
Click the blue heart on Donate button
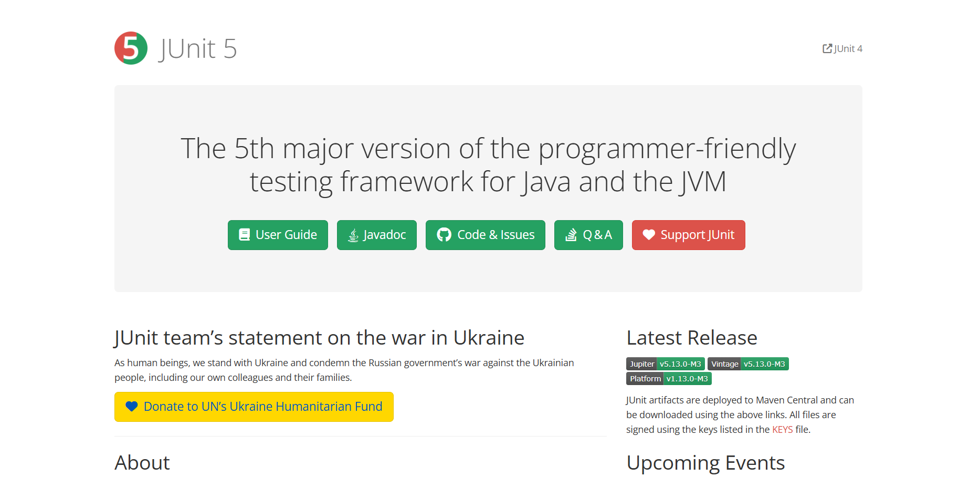[132, 407]
